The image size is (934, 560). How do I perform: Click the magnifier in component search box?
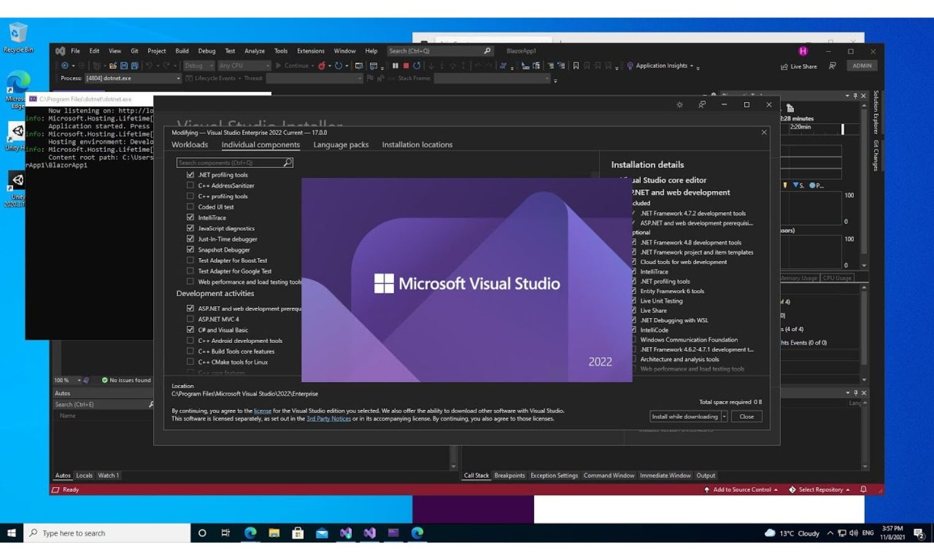point(288,162)
